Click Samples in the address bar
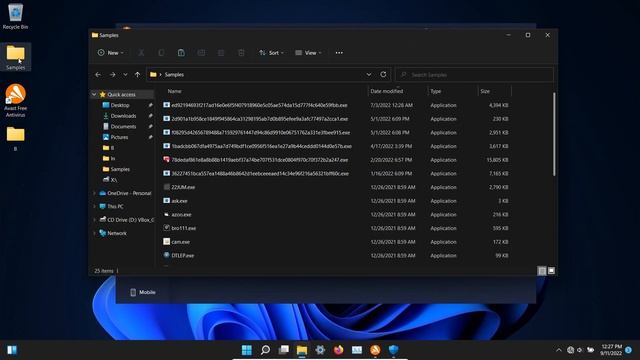This screenshot has height=360, width=640. click(x=174, y=75)
